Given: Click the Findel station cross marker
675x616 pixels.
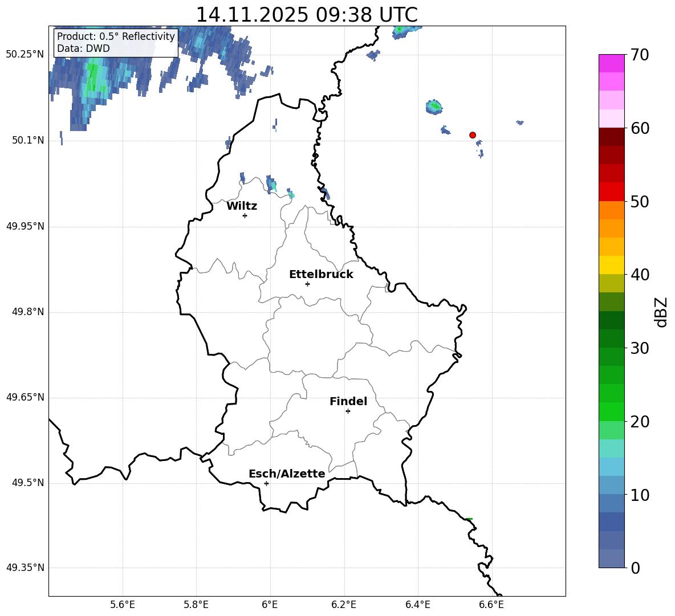Looking at the screenshot, I should coord(348,411).
